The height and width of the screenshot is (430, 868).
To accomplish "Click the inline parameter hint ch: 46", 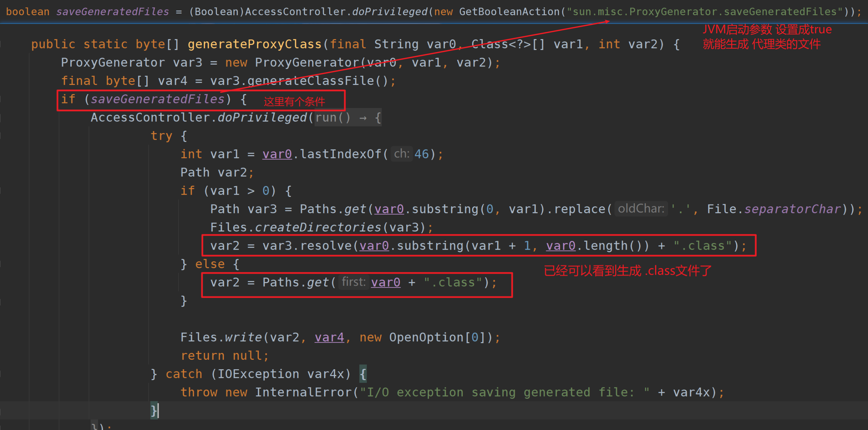I will coord(401,154).
